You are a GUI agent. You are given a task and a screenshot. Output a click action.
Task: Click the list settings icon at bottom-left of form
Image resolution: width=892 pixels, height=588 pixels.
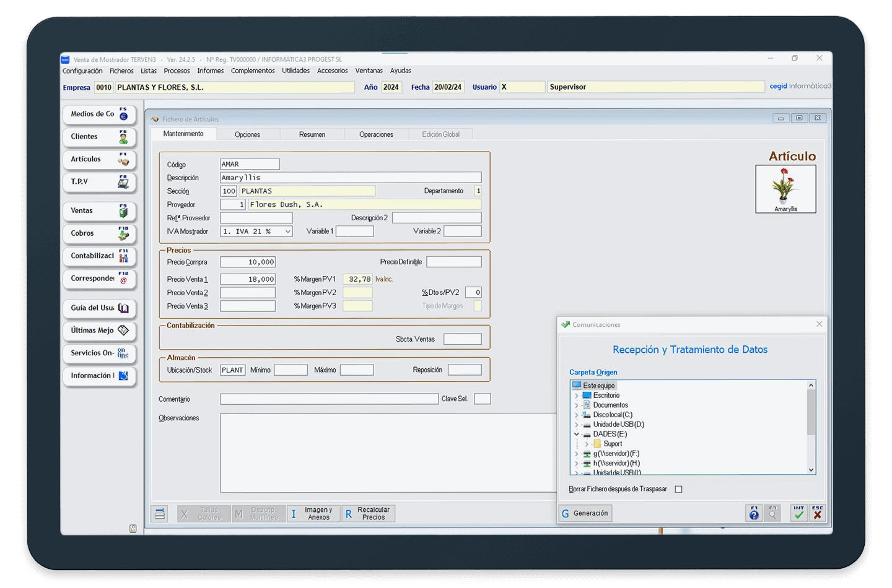160,514
